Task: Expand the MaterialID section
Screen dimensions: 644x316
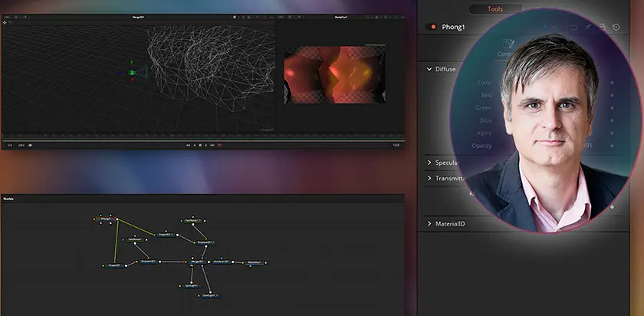Action: point(429,224)
